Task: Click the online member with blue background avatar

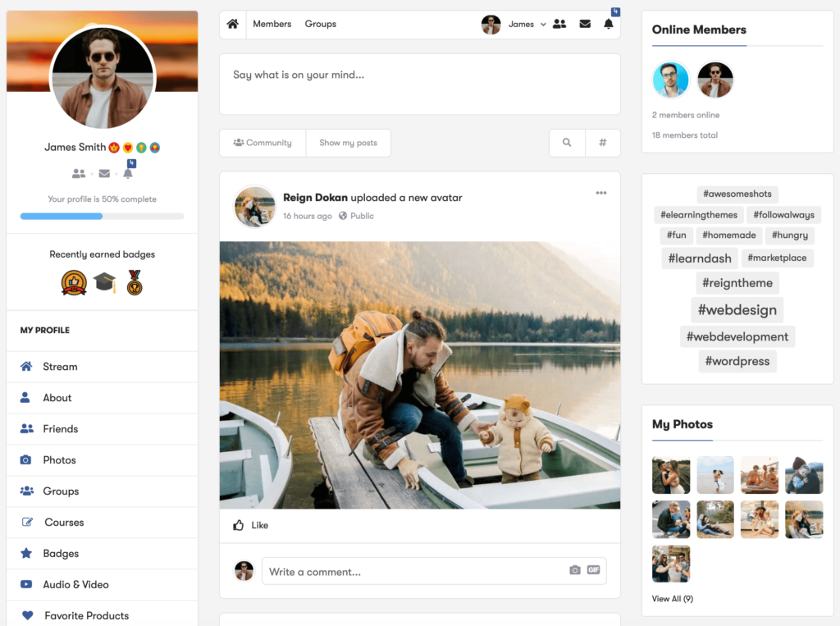Action: [x=671, y=80]
